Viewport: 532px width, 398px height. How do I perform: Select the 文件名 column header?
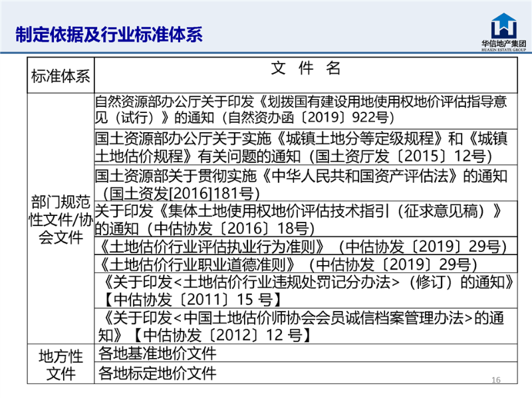tap(306, 75)
